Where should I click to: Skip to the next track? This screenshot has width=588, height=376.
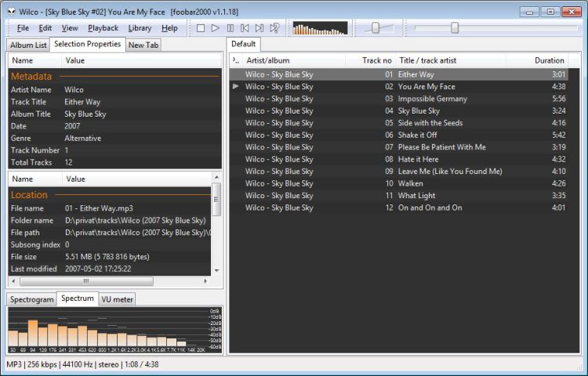click(260, 28)
